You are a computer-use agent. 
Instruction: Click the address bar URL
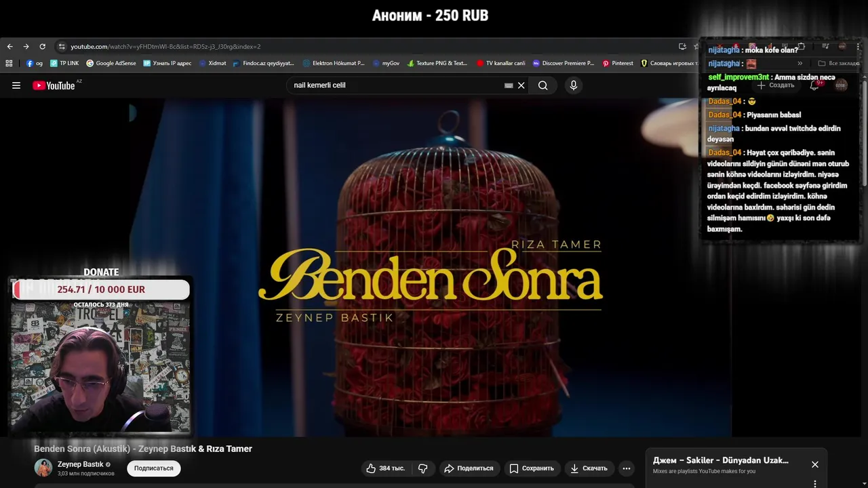pos(165,47)
